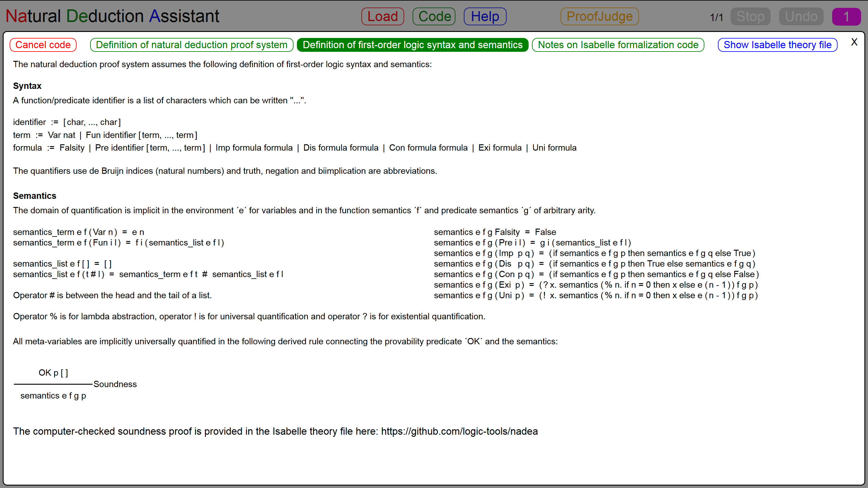Open the Help button
The height and width of the screenshot is (488, 868).
click(485, 17)
